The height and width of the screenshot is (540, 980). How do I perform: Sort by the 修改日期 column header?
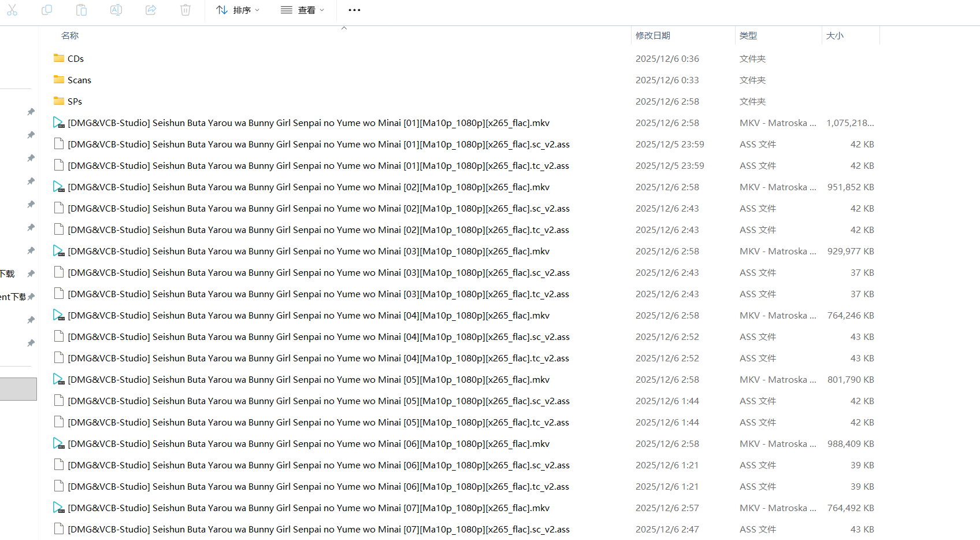tap(653, 35)
